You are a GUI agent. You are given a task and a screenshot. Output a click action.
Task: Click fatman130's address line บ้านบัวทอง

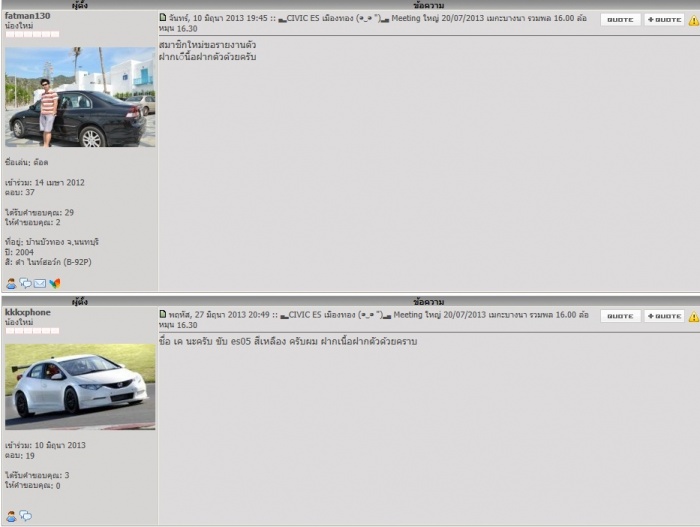coord(52,242)
